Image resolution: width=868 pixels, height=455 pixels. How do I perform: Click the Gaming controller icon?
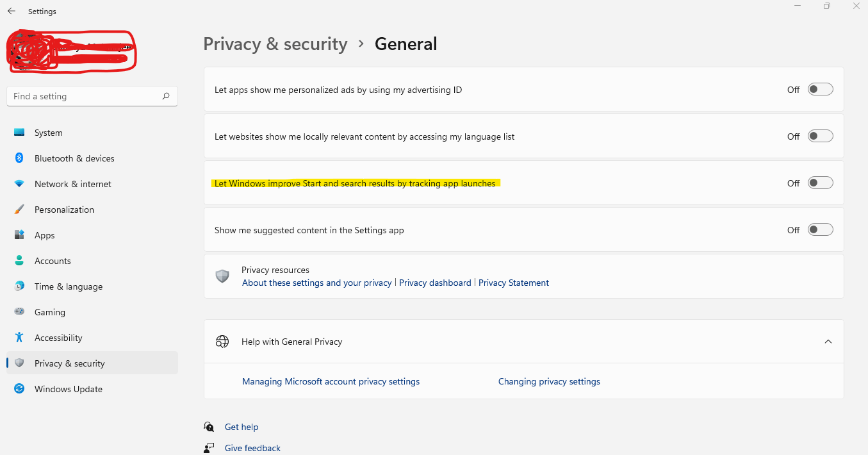[19, 312]
